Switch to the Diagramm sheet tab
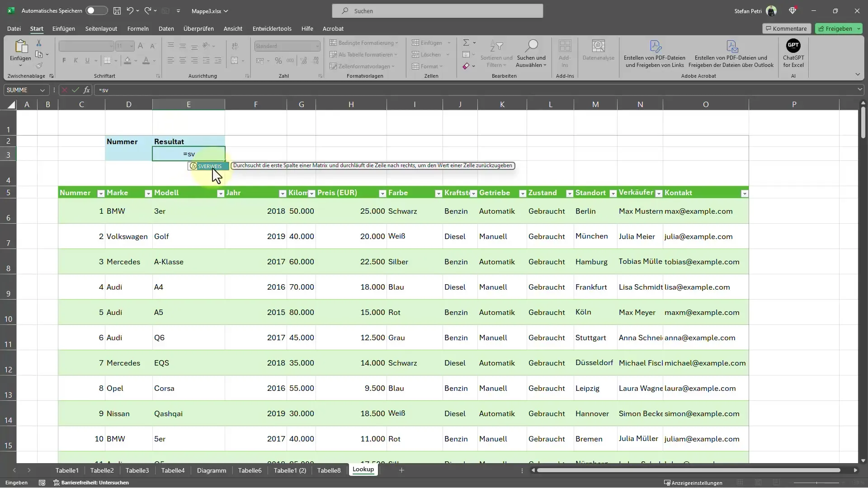 click(x=212, y=470)
